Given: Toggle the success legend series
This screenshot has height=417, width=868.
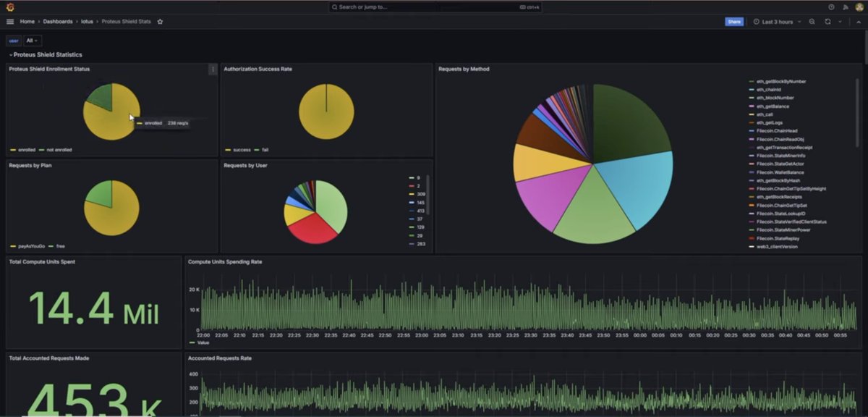Looking at the screenshot, I should (x=242, y=150).
